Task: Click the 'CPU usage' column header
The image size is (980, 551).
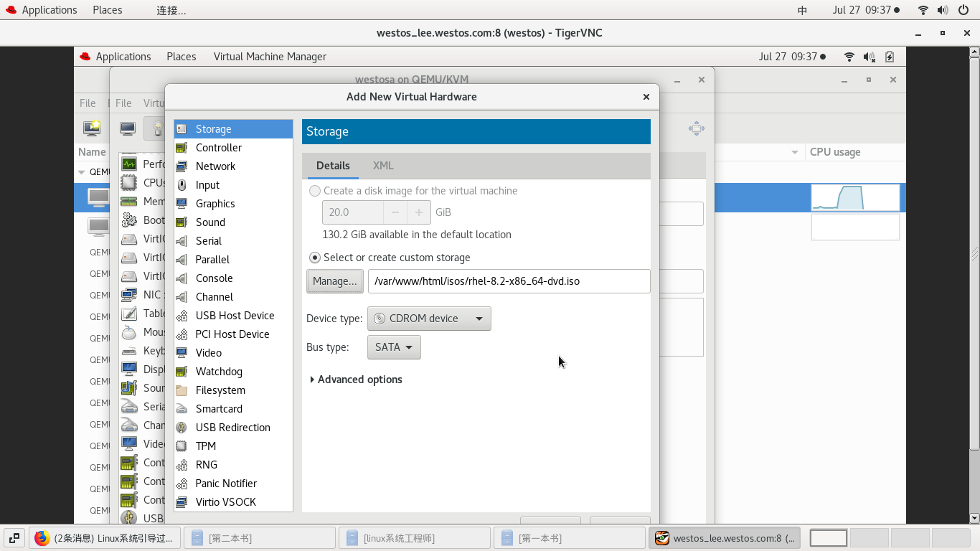Action: [x=835, y=152]
